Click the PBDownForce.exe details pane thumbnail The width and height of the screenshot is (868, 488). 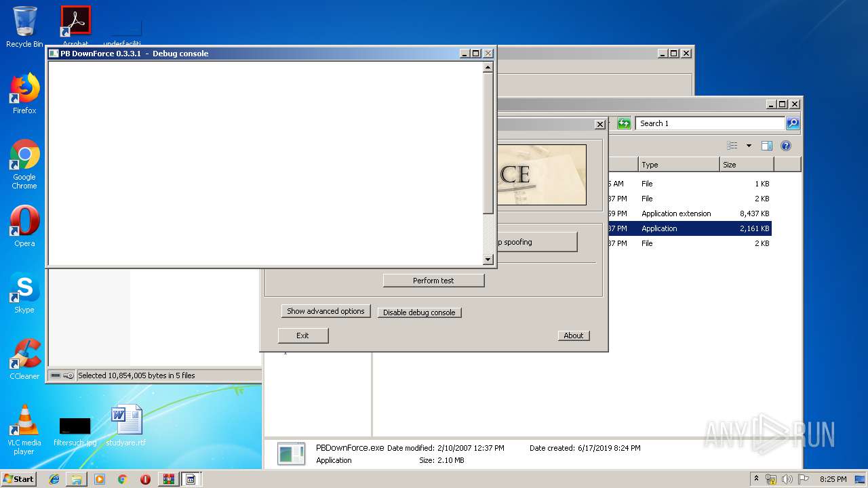(x=292, y=454)
